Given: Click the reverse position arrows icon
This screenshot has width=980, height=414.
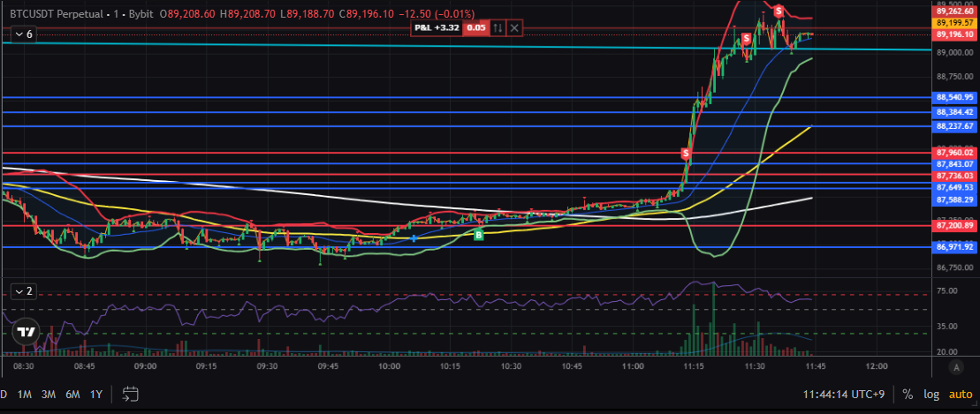Looking at the screenshot, I should [x=498, y=28].
